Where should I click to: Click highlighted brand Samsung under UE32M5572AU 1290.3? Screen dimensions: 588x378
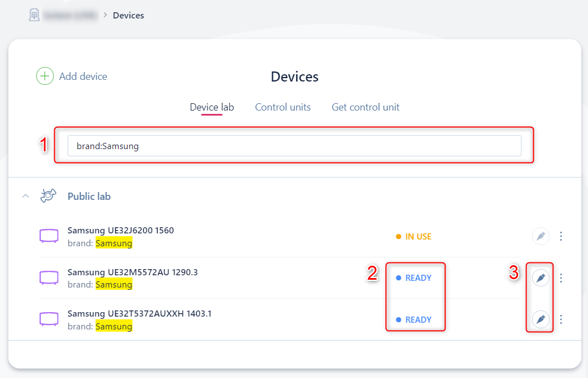(114, 285)
